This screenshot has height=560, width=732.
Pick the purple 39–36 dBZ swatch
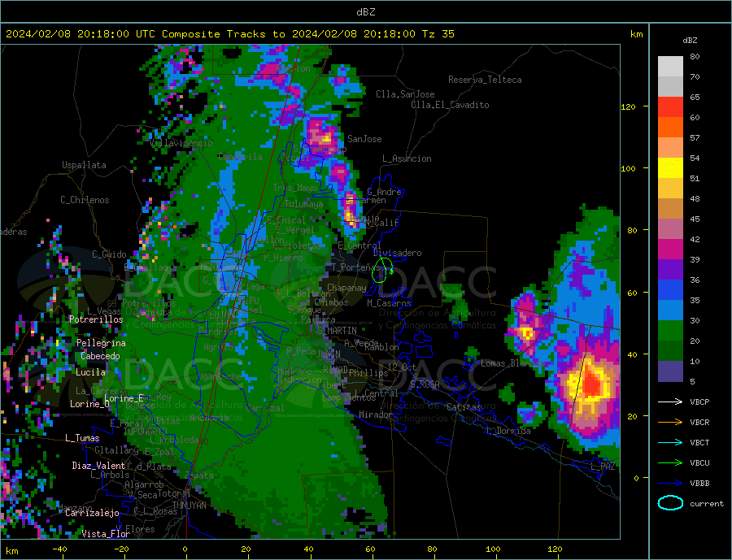pos(670,270)
